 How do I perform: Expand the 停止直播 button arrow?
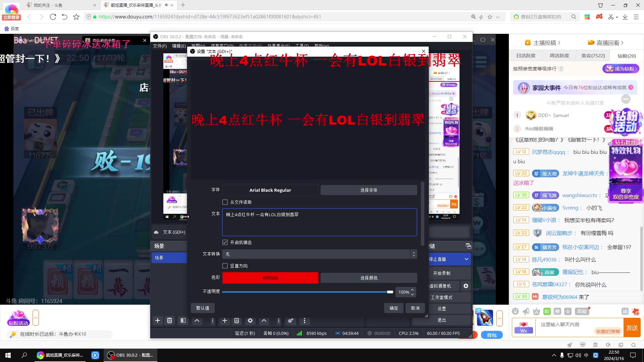point(466,259)
